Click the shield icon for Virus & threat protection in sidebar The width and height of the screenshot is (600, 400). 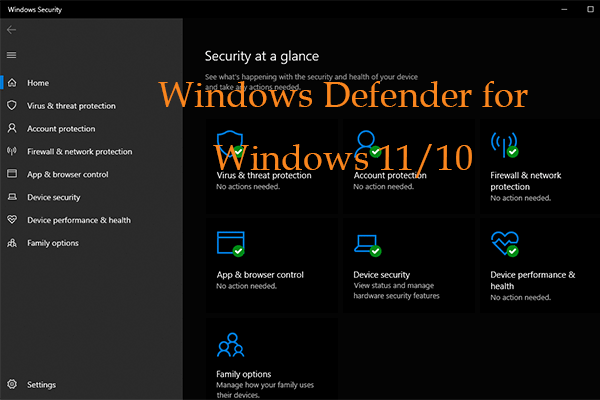(12, 105)
